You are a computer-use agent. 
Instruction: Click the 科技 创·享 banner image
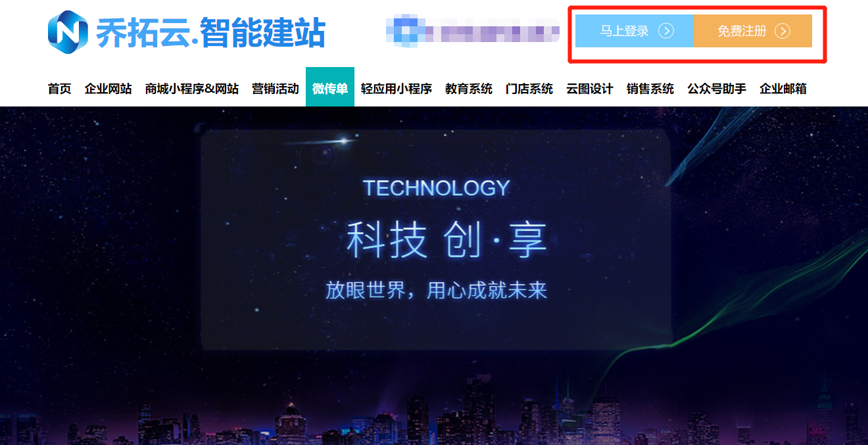pos(434,275)
